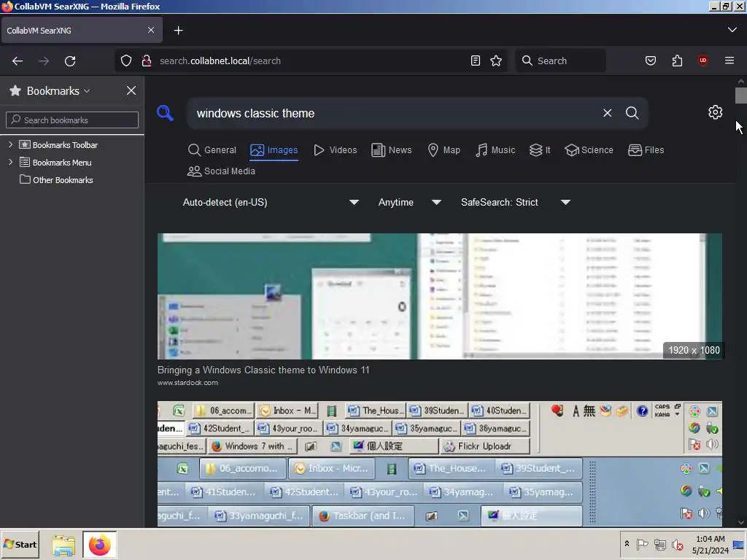
Task: Close the CollabVM SearXNG tab
Action: click(x=151, y=30)
